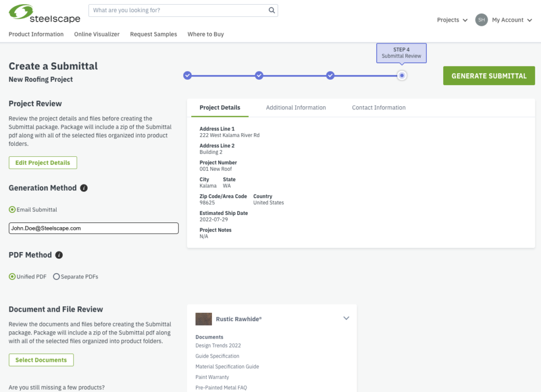
Task: Click the state value WA
Action: click(227, 185)
